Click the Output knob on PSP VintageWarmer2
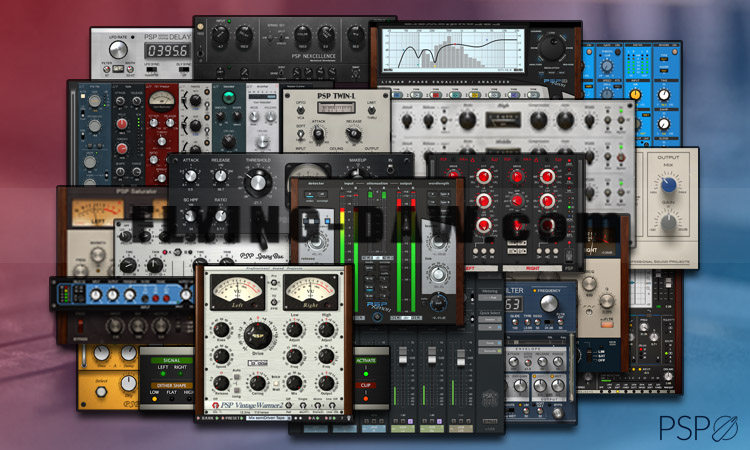 (326, 383)
